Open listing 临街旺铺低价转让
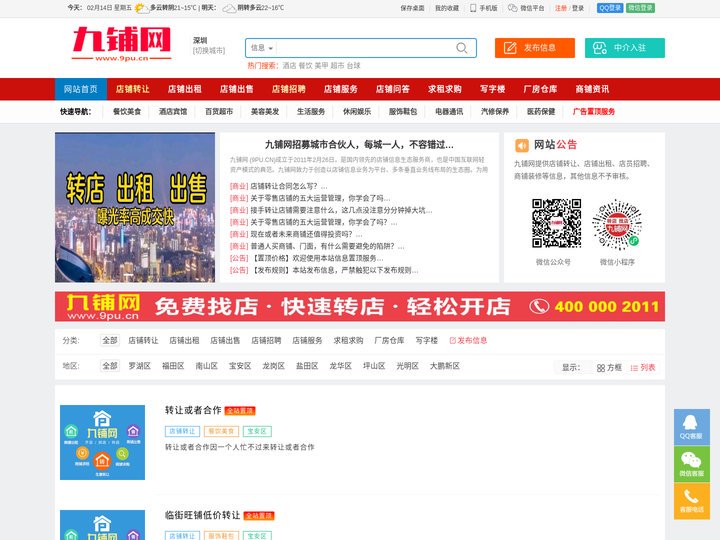Viewport: 720px width, 540px height. pos(202,515)
